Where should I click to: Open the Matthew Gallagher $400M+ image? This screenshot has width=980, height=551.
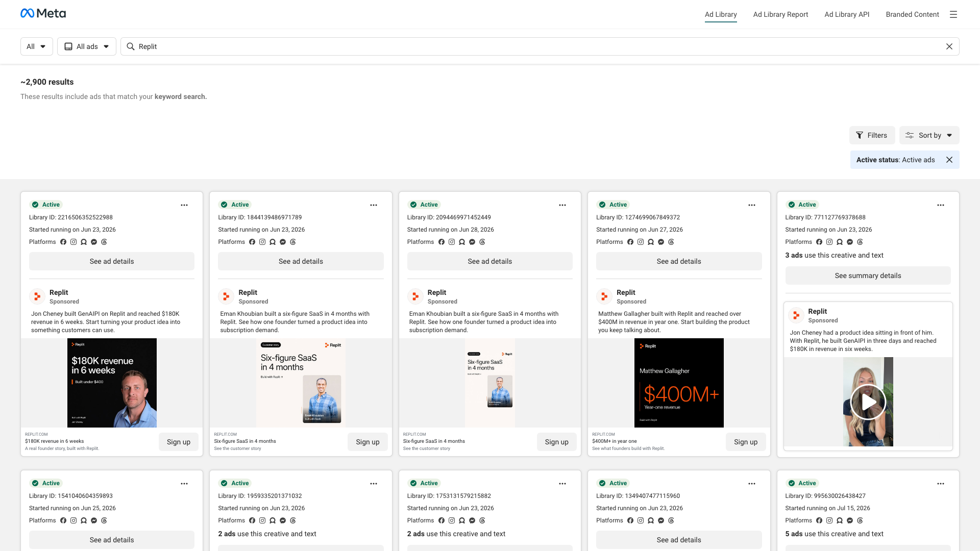tap(679, 383)
